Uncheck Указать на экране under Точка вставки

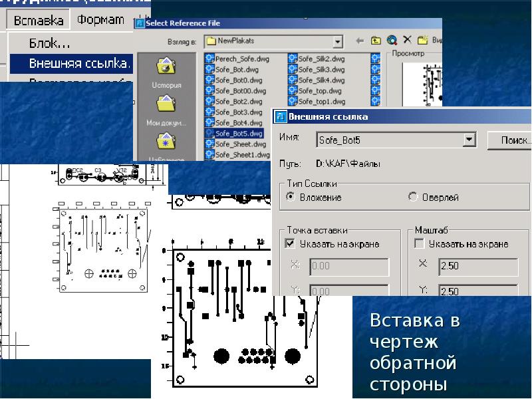tap(290, 244)
